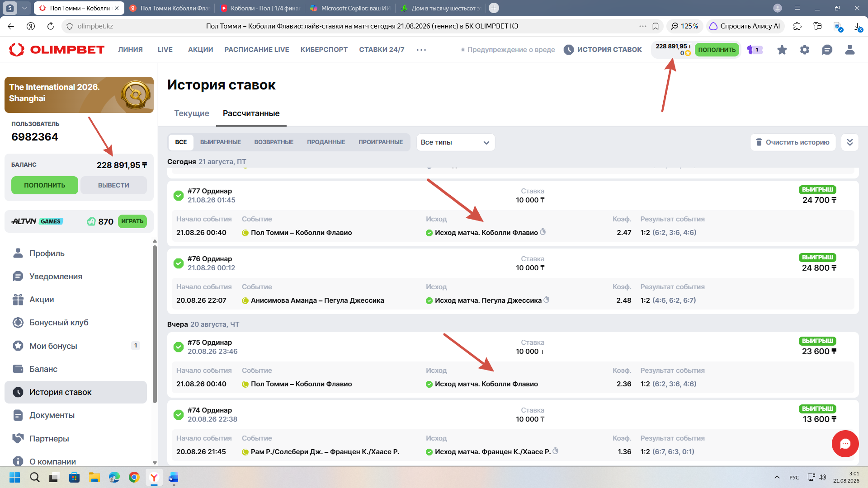Click sidebar ПОПОЛНИТЬ button
Viewport: 868px width, 488px height.
coord(45,185)
